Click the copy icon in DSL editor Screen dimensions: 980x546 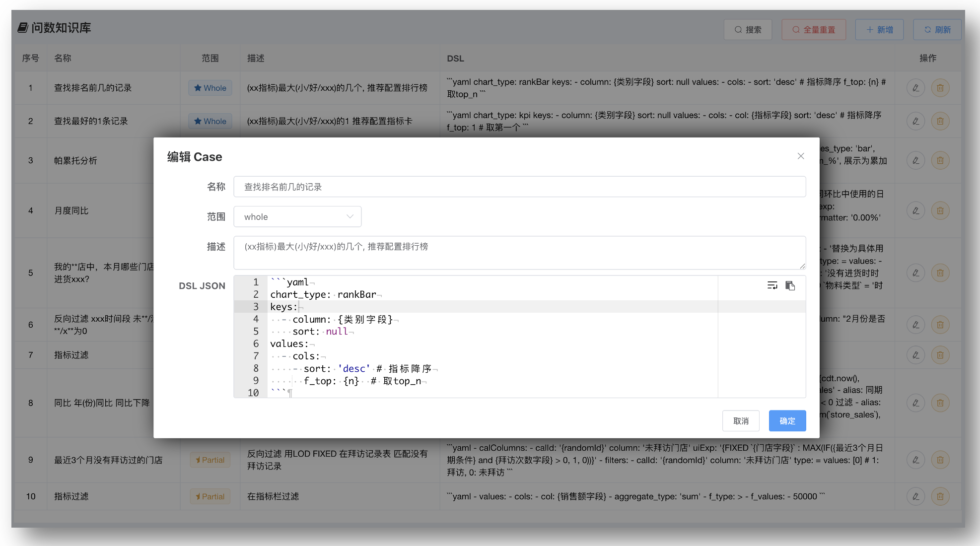pos(790,285)
